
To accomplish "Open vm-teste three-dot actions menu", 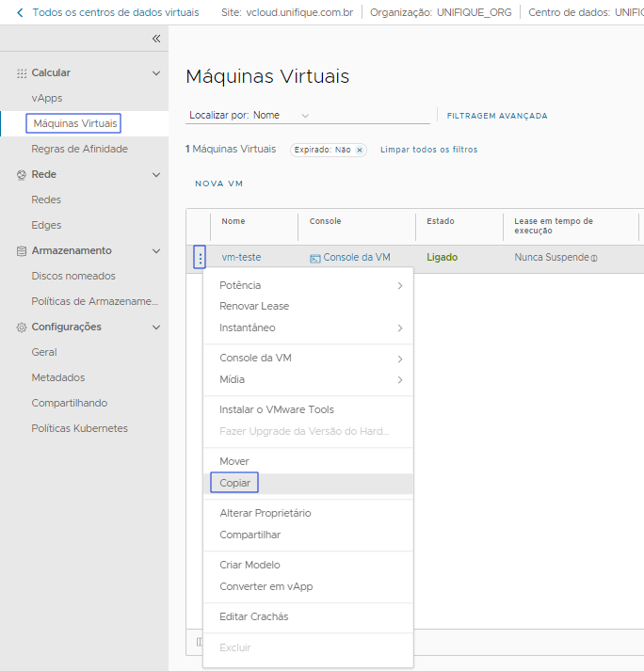I will point(200,257).
